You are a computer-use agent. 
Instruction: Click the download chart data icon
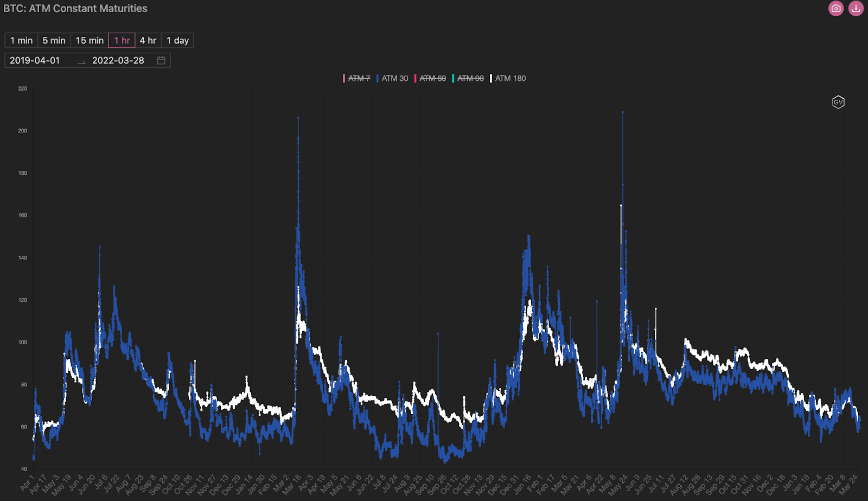[856, 9]
